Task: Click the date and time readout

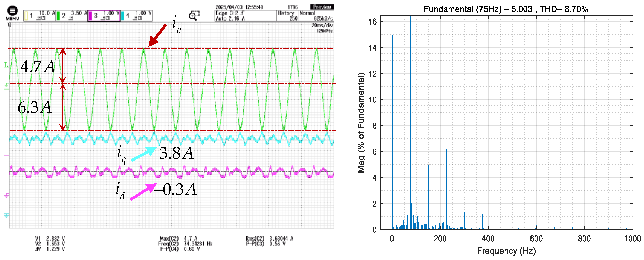Action: (239, 7)
